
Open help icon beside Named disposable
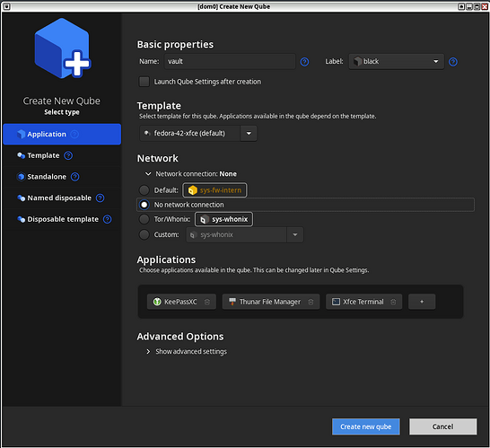coord(100,198)
